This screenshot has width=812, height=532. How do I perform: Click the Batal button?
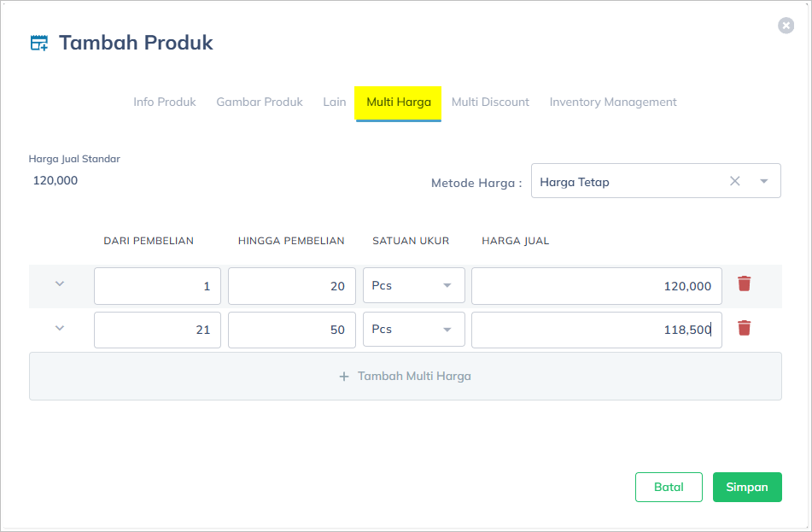tap(669, 488)
